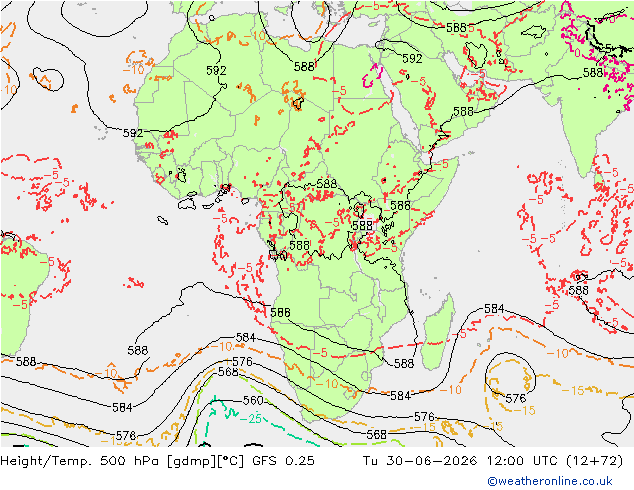Click the island of Madagascar on the map
The height and width of the screenshot is (490, 634).
(437, 332)
